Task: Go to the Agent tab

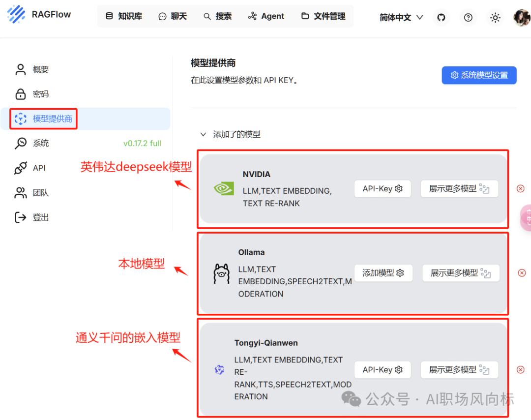Action: coord(266,16)
